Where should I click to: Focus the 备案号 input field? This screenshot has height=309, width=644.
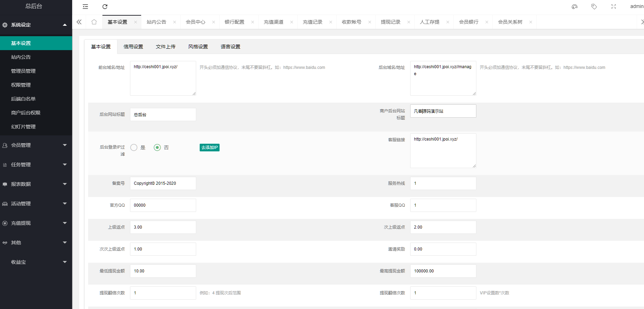(x=163, y=183)
